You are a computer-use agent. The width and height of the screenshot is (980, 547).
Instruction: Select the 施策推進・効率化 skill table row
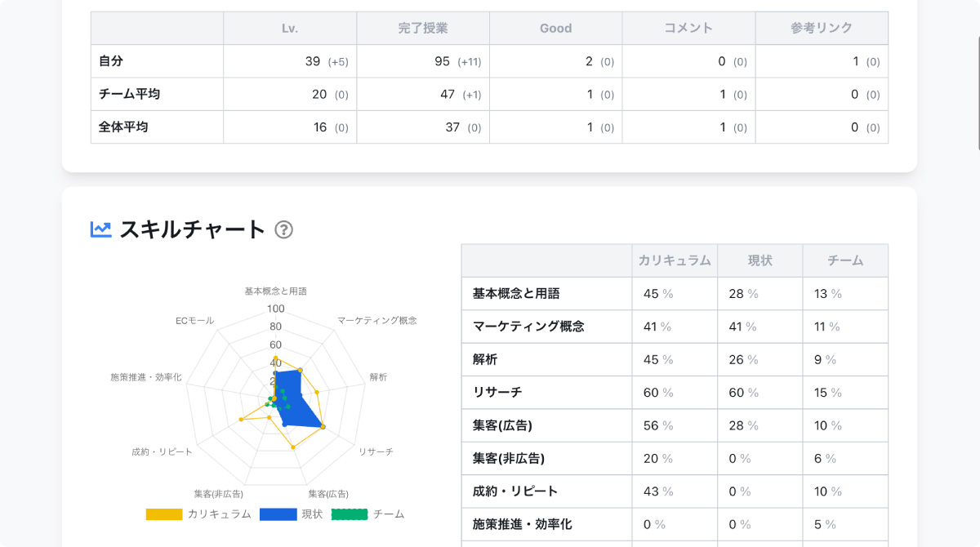click(x=675, y=524)
